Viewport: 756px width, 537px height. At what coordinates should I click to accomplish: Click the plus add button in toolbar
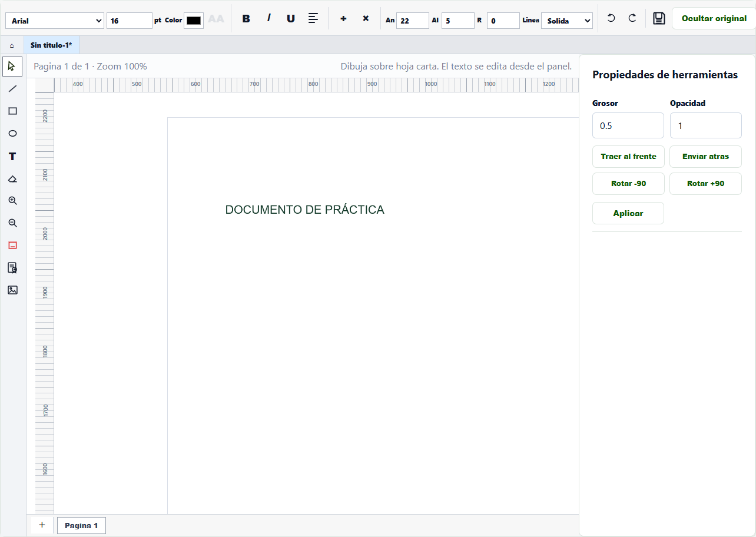coord(343,19)
